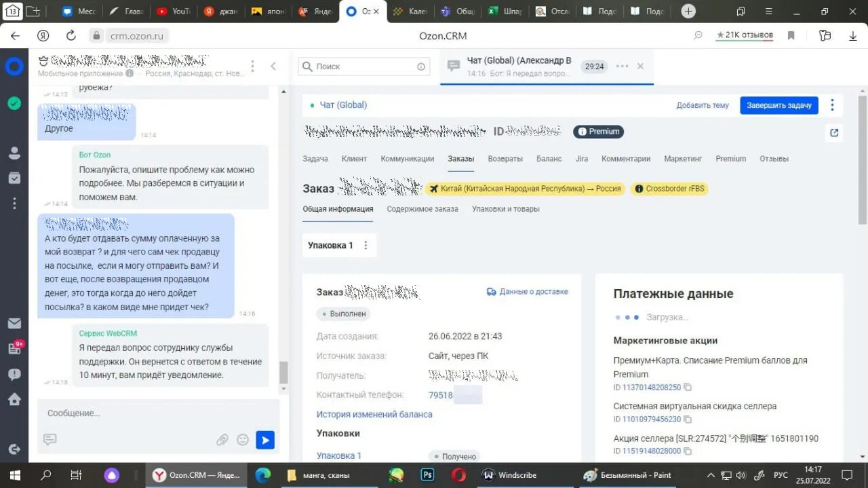The height and width of the screenshot is (488, 868).
Task: Open the notifications icon with 9+ badge
Action: (x=15, y=348)
